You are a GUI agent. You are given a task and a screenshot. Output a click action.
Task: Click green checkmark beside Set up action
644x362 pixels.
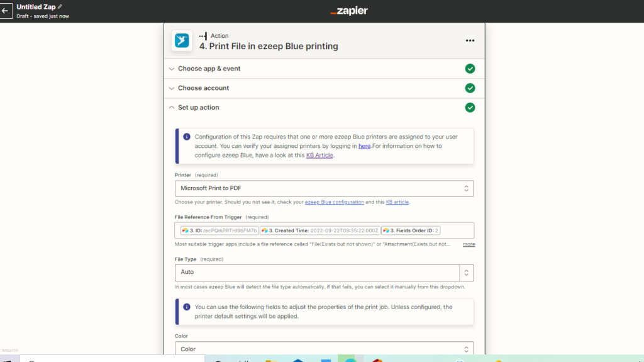point(470,108)
